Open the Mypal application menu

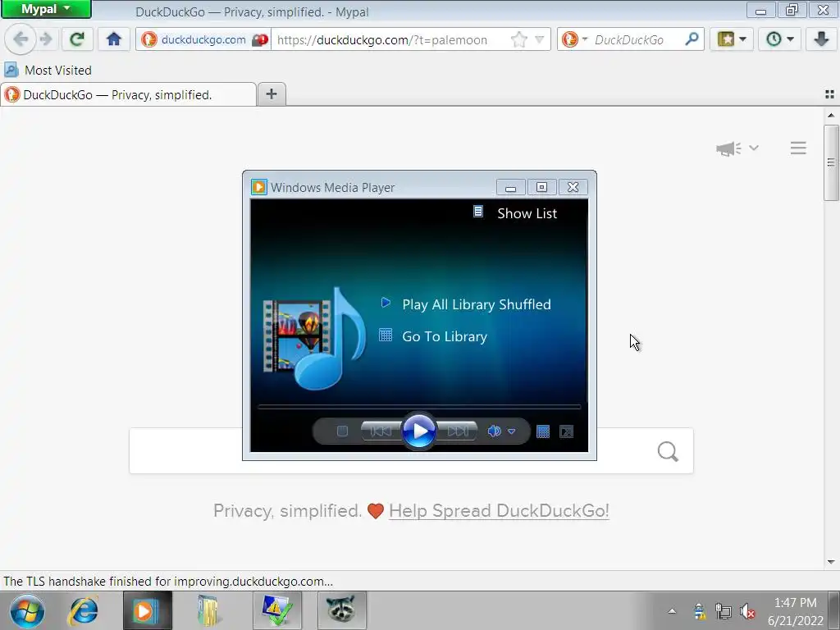click(46, 9)
